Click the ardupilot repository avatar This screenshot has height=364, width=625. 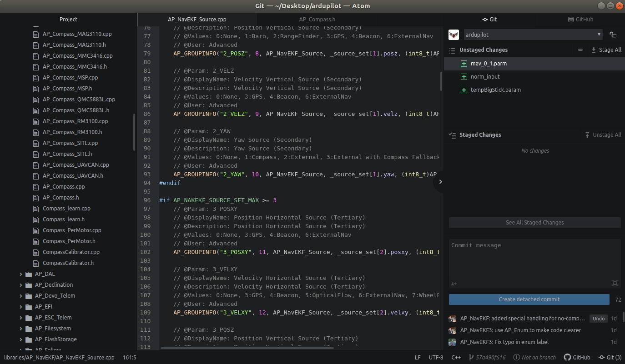(x=454, y=35)
